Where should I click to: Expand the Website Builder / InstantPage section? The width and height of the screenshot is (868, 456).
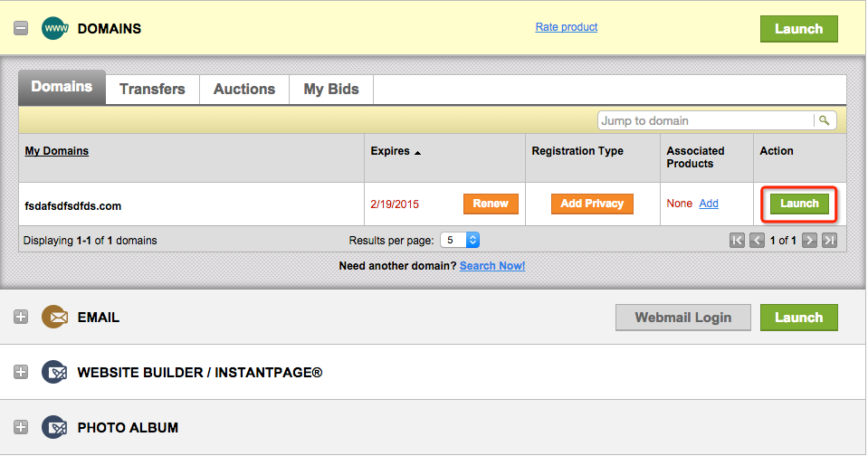tap(21, 372)
